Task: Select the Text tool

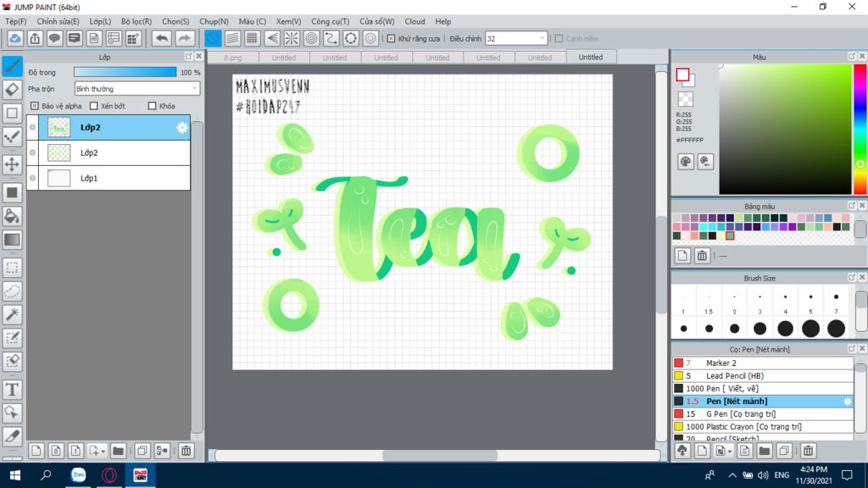Action: coord(12,390)
